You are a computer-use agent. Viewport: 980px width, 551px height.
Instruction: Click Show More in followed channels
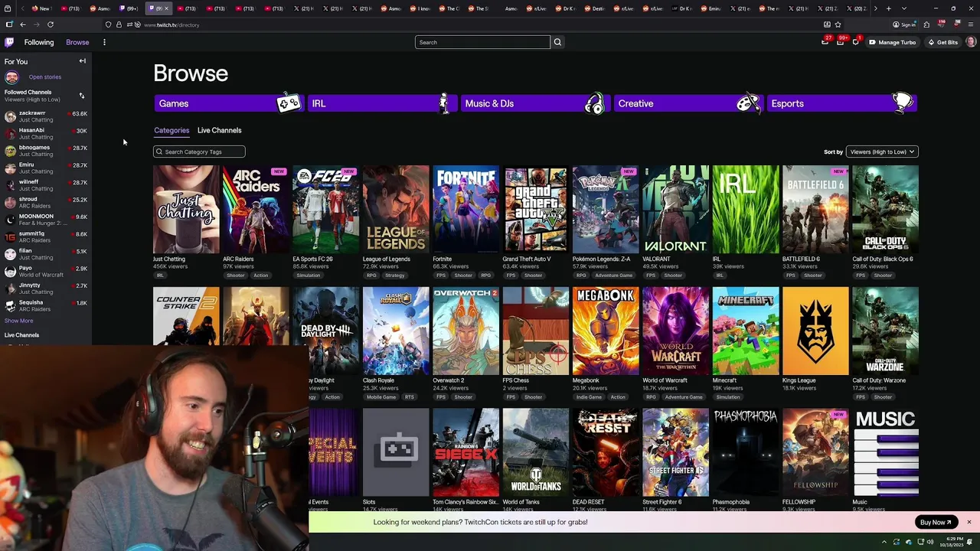point(18,321)
